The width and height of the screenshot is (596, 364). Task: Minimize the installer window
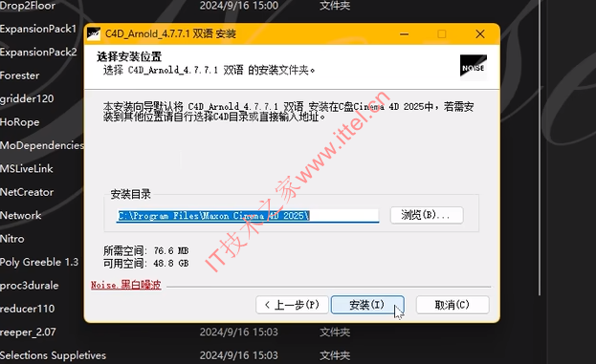(404, 34)
